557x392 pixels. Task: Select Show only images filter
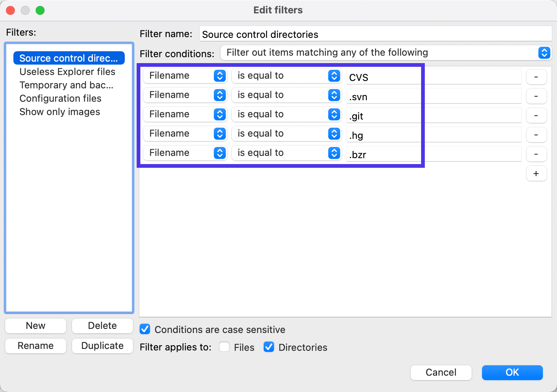click(60, 112)
